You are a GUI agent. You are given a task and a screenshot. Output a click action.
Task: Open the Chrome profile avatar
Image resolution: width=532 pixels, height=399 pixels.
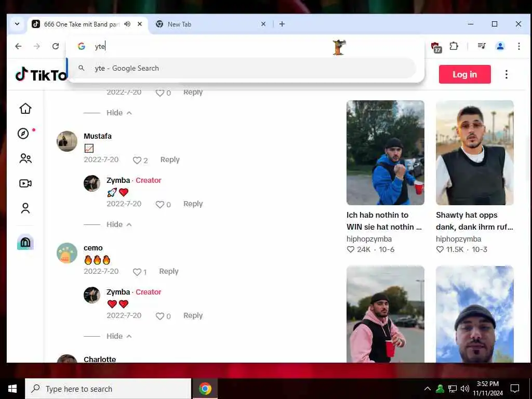click(x=500, y=46)
